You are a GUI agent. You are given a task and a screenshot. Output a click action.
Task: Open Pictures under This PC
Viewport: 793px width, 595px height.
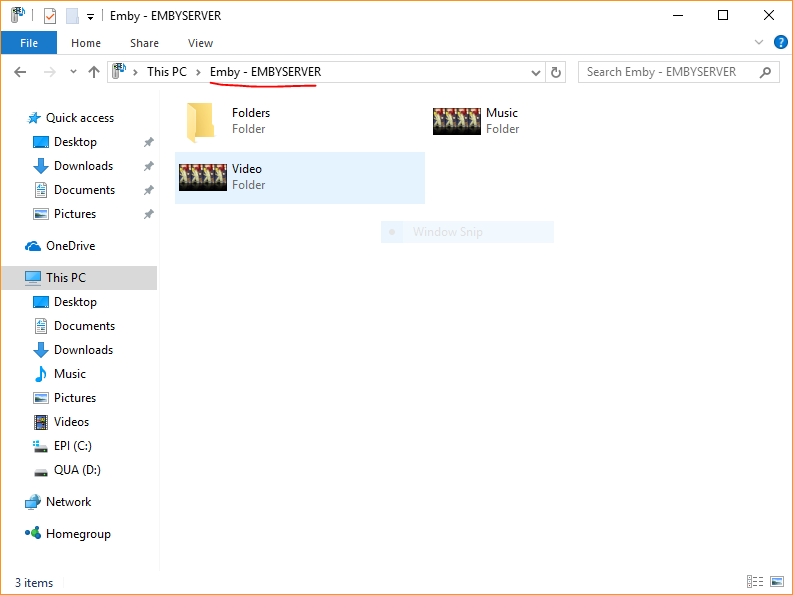pos(75,398)
